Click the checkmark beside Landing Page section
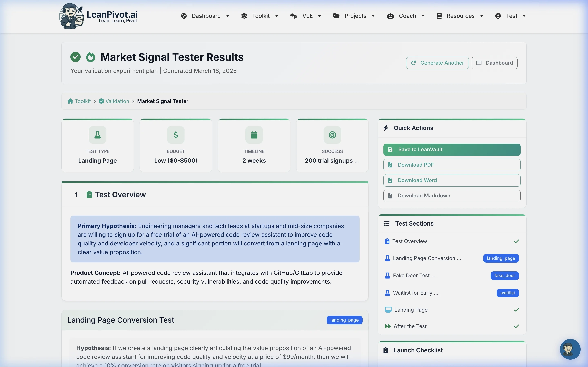 pyautogui.click(x=517, y=310)
